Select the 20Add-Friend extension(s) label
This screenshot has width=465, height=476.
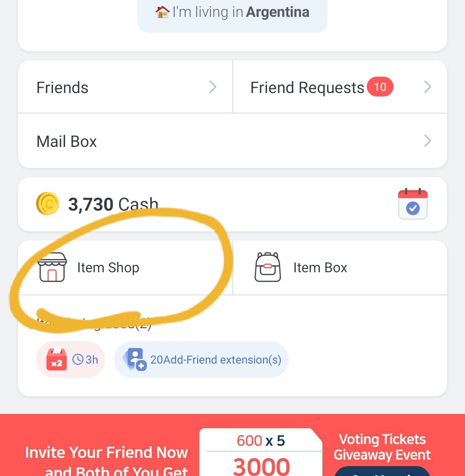tap(215, 360)
